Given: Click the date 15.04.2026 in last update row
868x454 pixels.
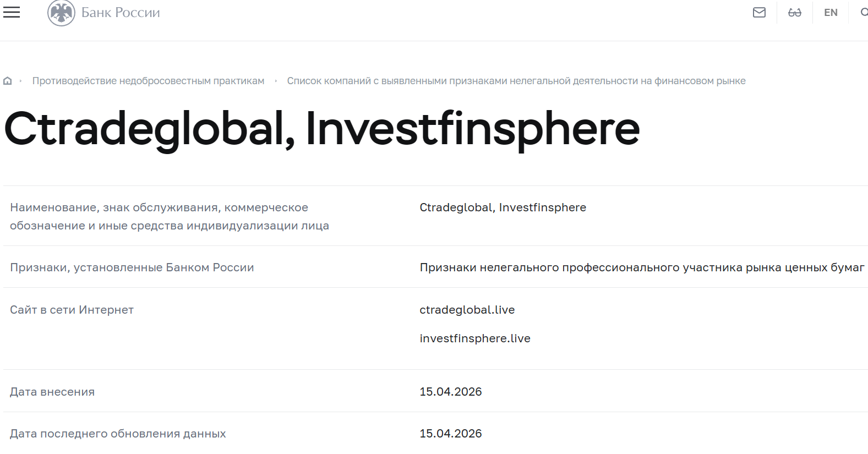Looking at the screenshot, I should [451, 434].
